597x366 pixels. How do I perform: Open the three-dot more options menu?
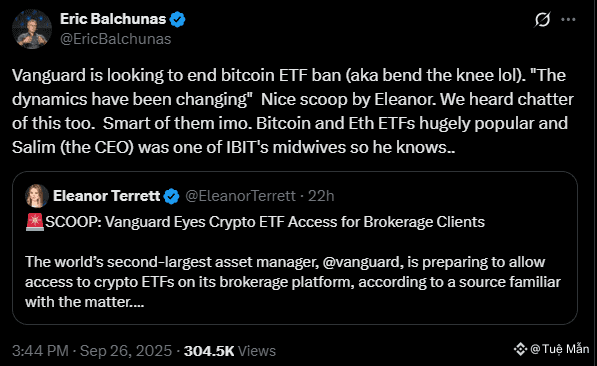[568, 19]
